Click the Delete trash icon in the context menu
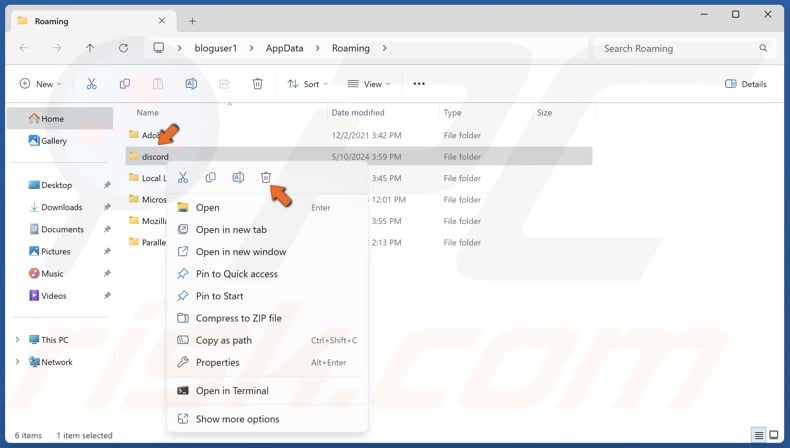The height and width of the screenshot is (448, 790). [x=266, y=177]
